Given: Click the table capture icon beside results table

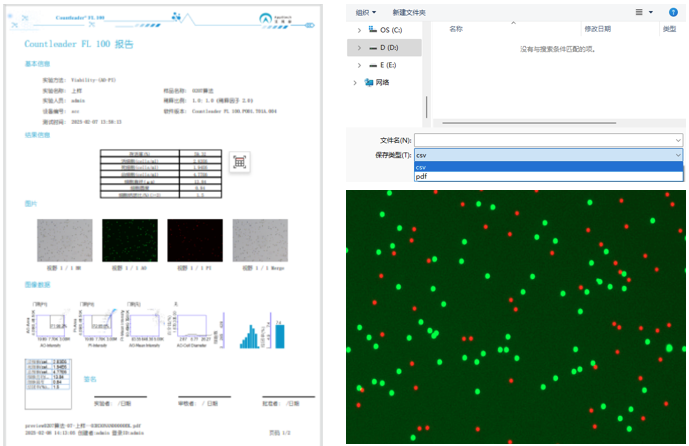Looking at the screenshot, I should click(239, 163).
